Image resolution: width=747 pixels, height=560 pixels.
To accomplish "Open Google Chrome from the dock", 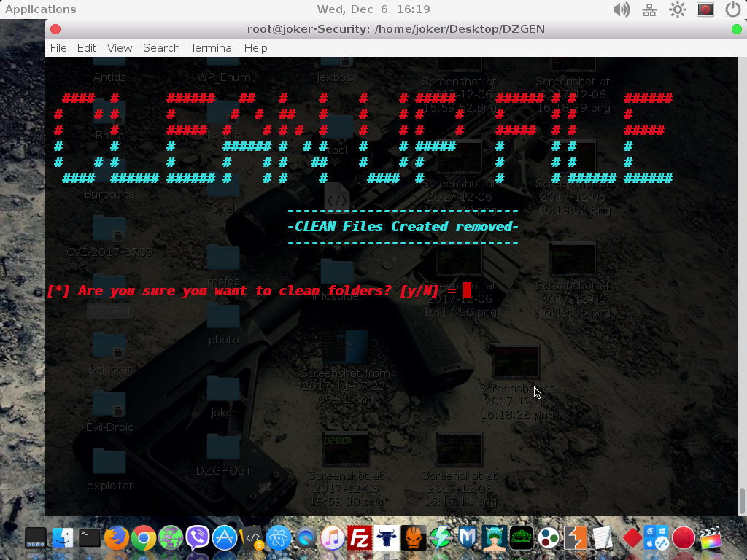I will (144, 538).
